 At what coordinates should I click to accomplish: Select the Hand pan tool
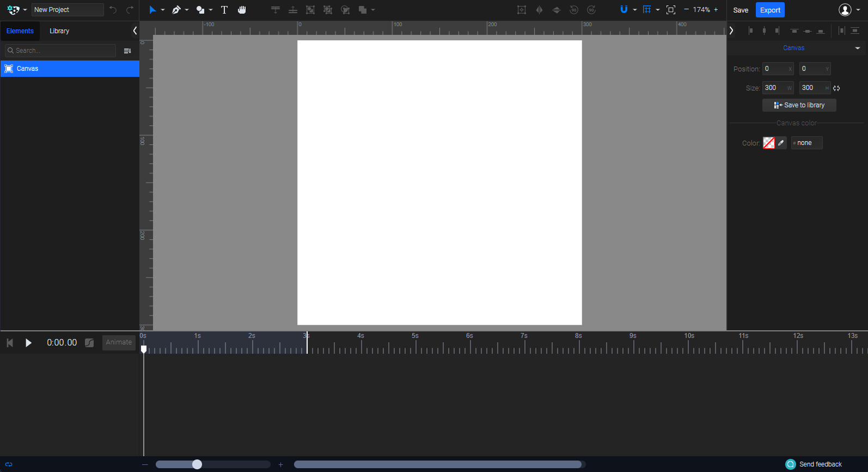(x=242, y=10)
